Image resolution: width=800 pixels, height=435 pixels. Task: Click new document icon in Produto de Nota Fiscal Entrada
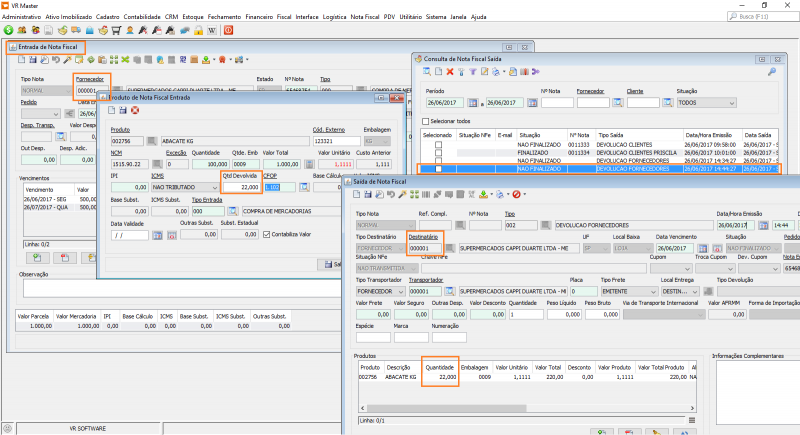pos(112,110)
